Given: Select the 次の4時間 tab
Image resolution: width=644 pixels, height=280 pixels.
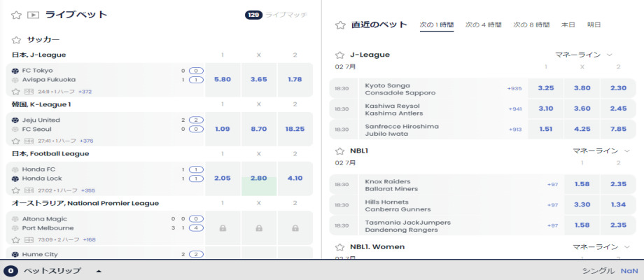Looking at the screenshot, I should point(484,25).
